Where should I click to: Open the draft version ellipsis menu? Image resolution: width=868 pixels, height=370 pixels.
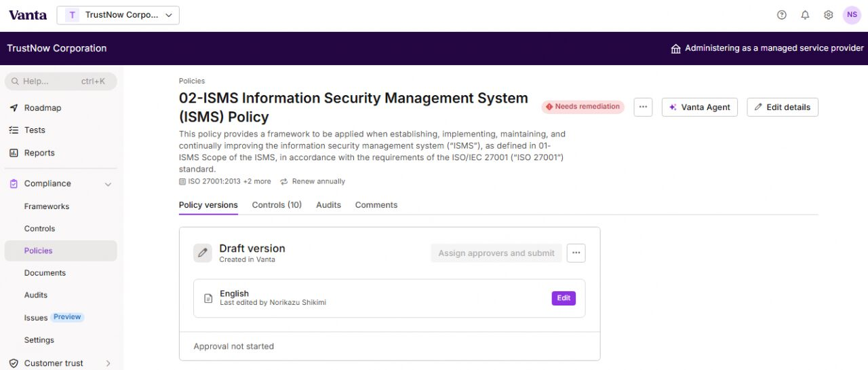point(576,253)
